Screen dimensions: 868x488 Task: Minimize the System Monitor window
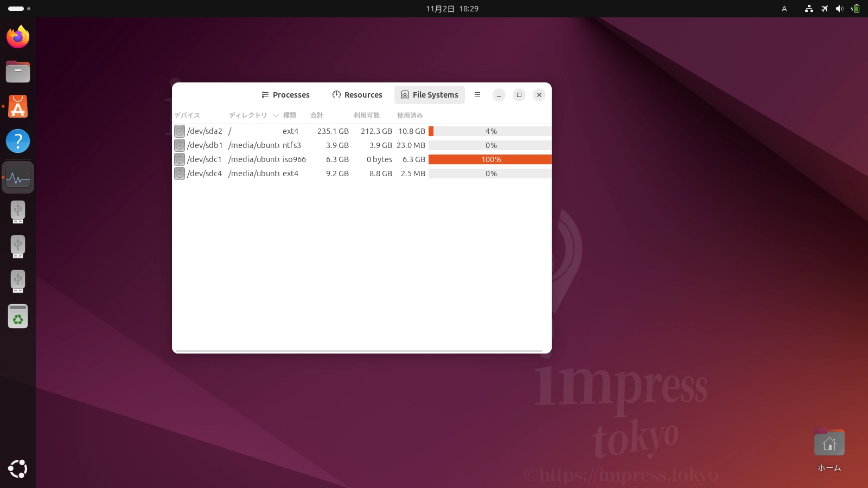(x=499, y=95)
